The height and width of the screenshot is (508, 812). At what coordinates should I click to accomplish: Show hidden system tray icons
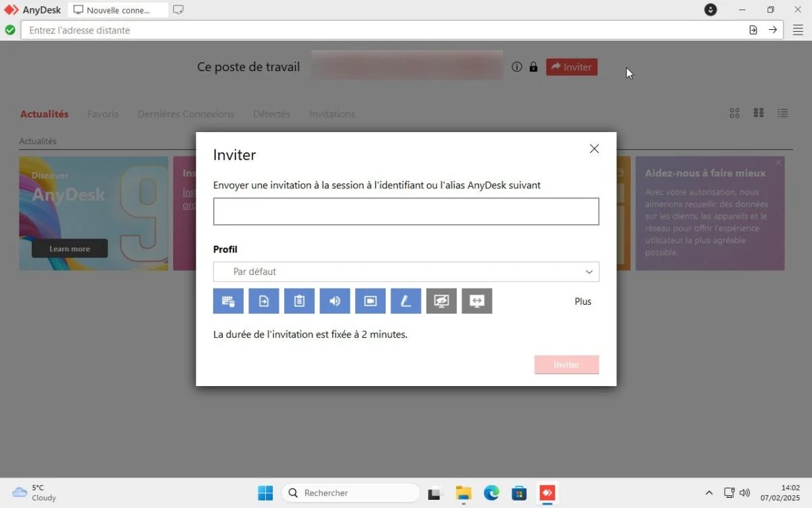pyautogui.click(x=708, y=493)
